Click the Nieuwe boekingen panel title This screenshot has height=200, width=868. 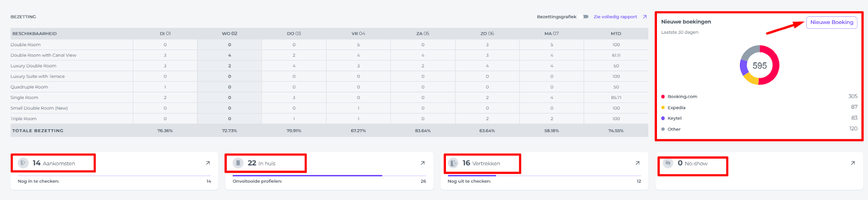(686, 22)
